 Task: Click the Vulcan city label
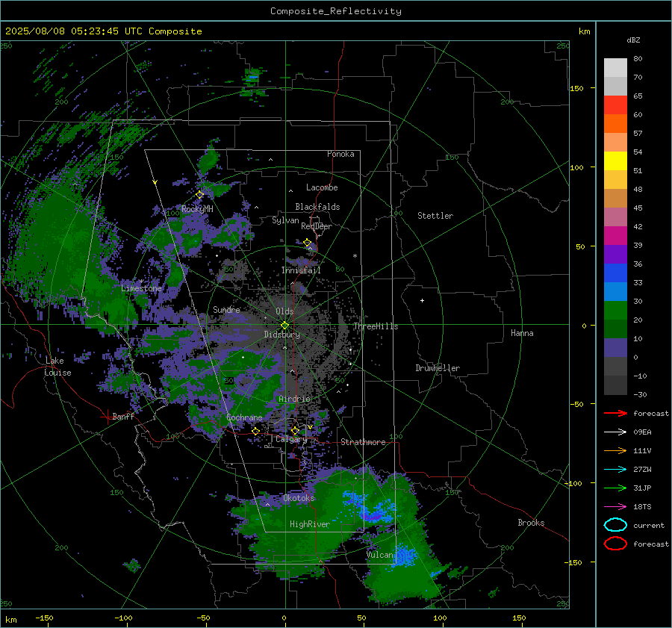pos(380,554)
